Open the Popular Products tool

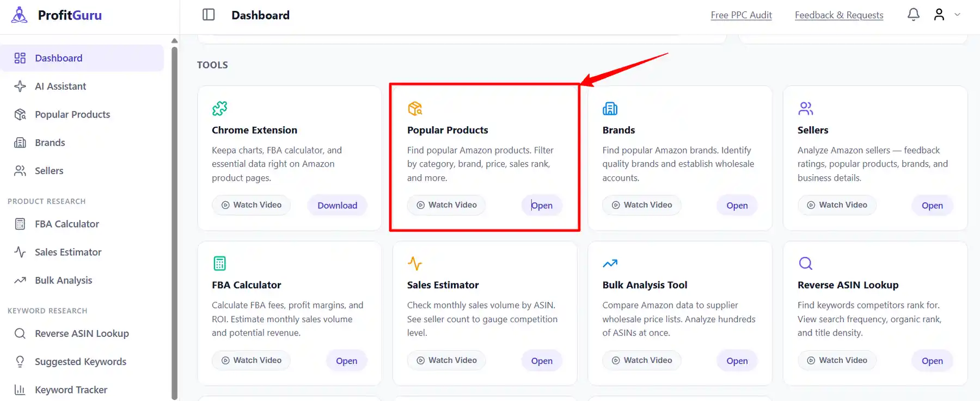(542, 205)
